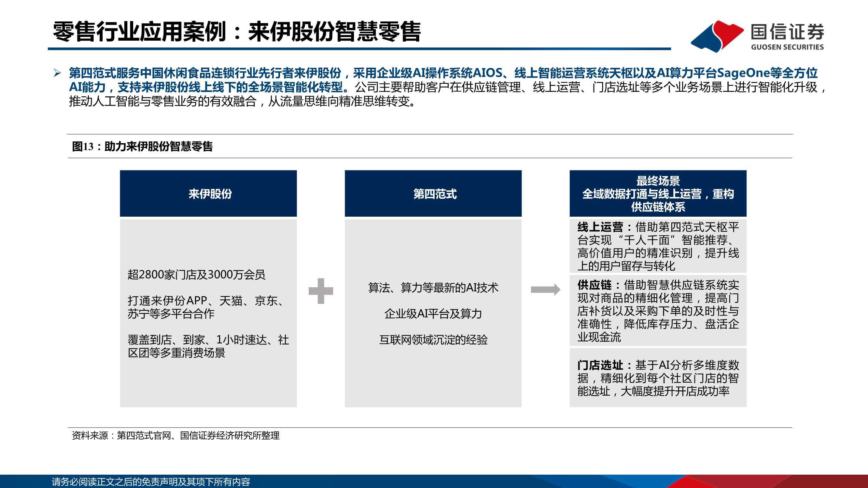Select text 高价值用户的精准识别，提升线
868x488 pixels.
[x=658, y=253]
